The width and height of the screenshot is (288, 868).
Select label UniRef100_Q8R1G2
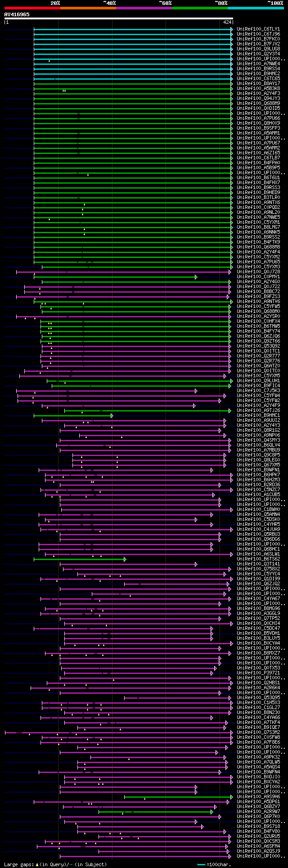pyautogui.click(x=258, y=430)
